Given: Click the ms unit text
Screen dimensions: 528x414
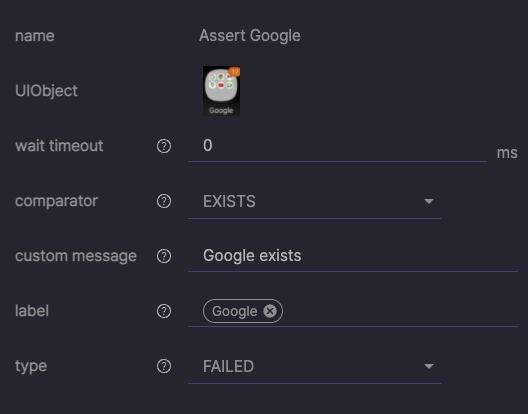Looking at the screenshot, I should 507,153.
